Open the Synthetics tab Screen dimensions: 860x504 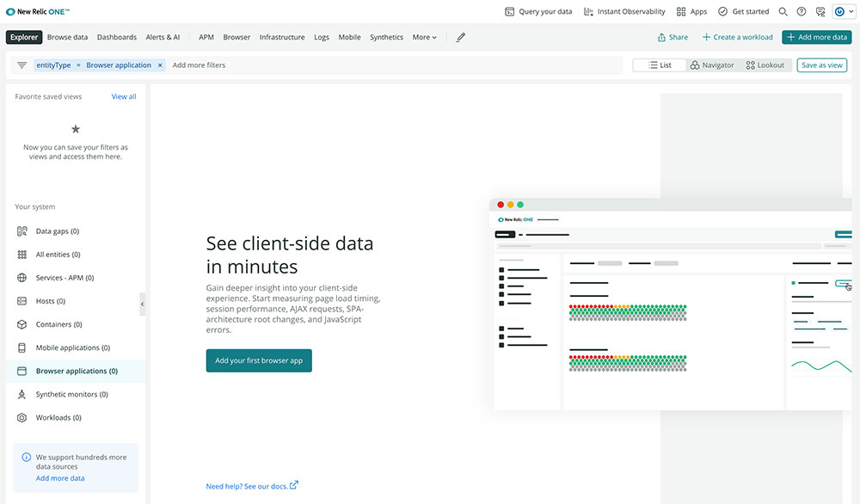coord(386,37)
